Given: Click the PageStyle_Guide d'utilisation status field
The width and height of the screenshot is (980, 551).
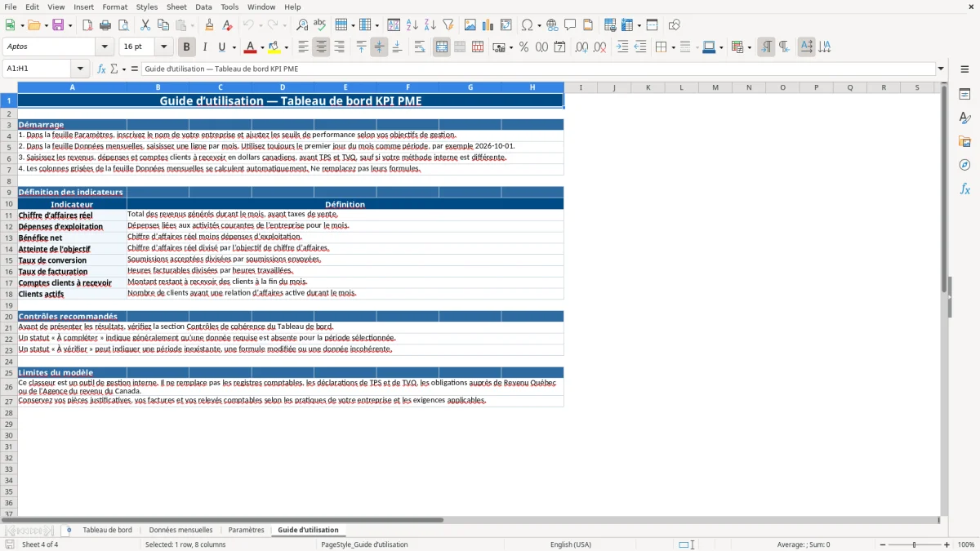Looking at the screenshot, I should pos(364,544).
